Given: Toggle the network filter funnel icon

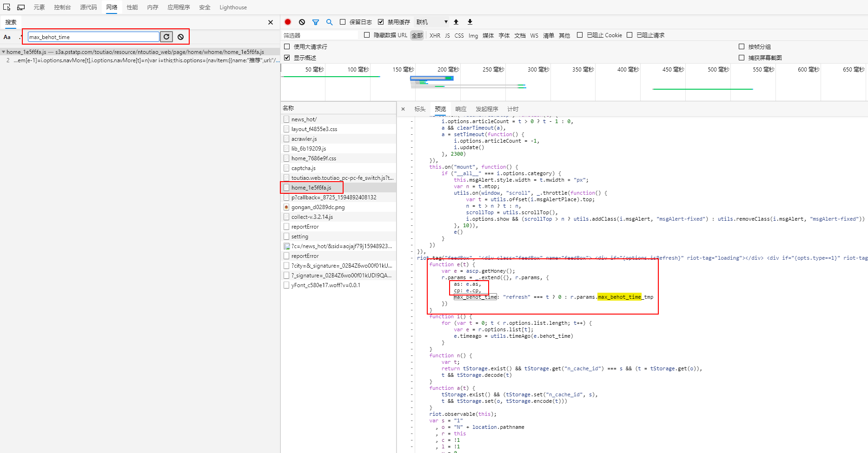Looking at the screenshot, I should coord(316,22).
